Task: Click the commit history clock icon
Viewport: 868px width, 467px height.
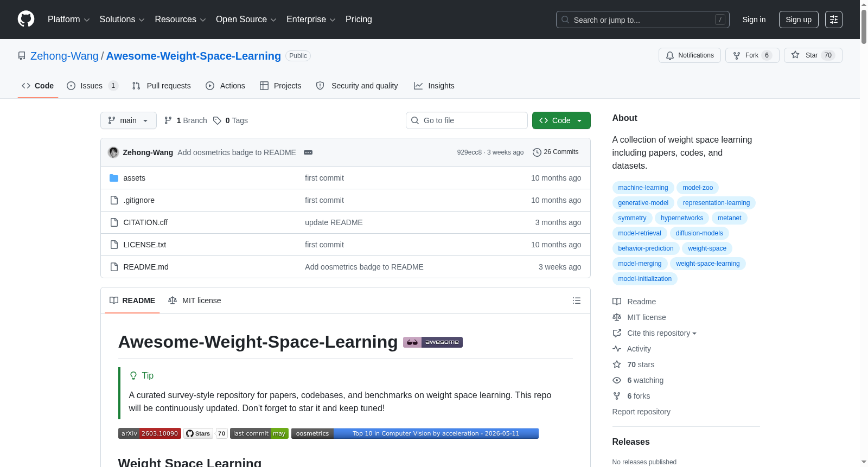Action: [x=537, y=152]
